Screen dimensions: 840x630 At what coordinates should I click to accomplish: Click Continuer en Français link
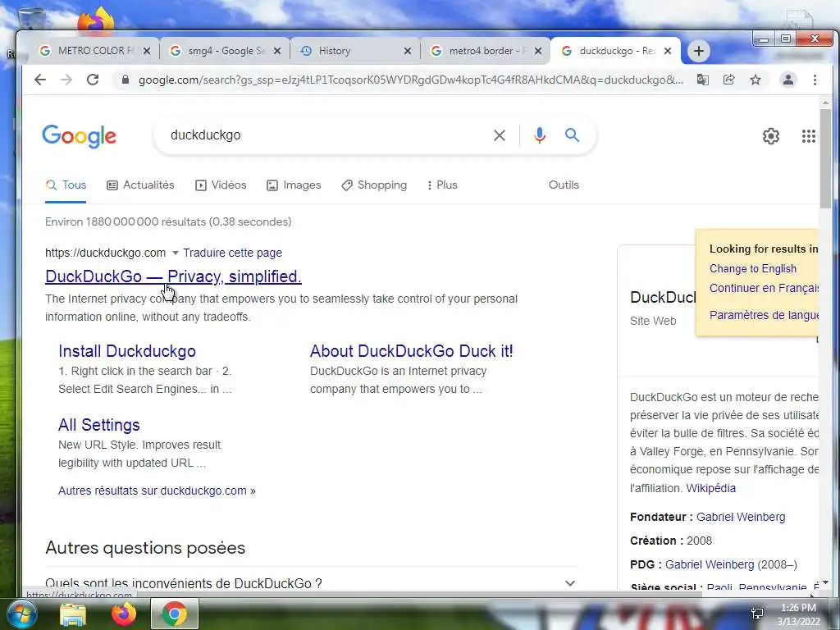pos(764,288)
